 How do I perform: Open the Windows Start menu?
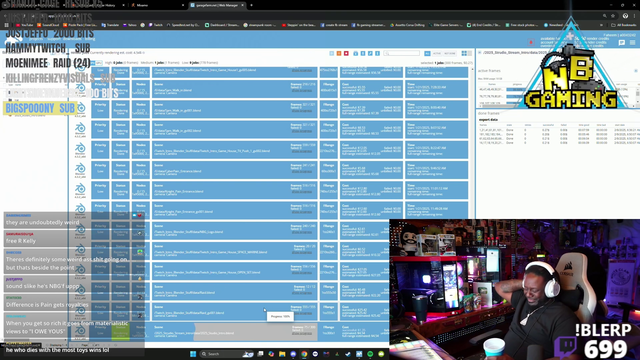[x=193, y=354]
